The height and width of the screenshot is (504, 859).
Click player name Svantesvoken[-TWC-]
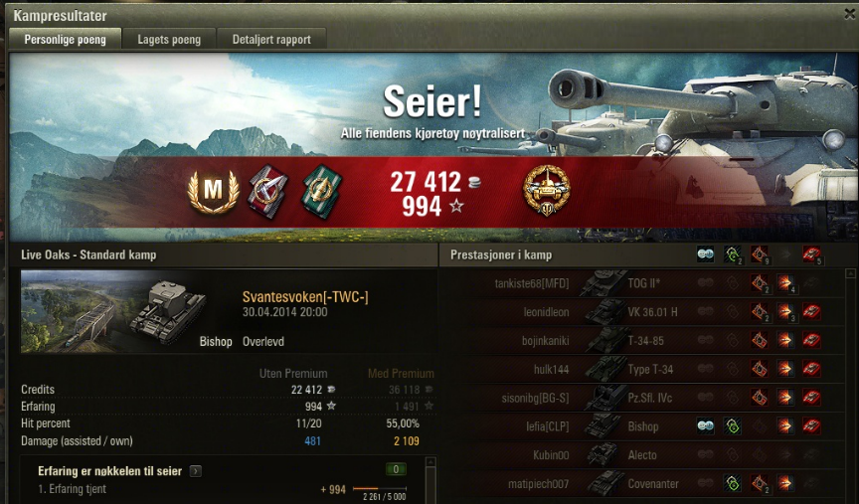coord(305,297)
